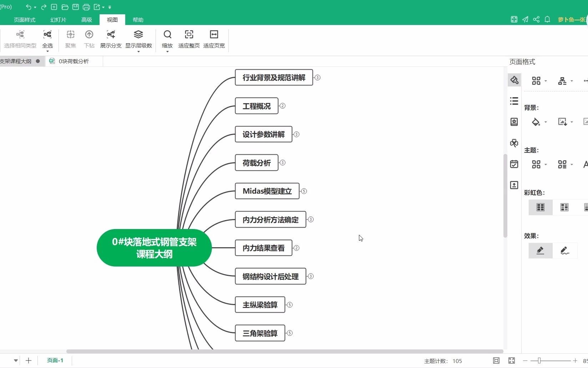Expand the 设计参数讲解 node's subtopics
The height and width of the screenshot is (368, 588).
point(296,134)
